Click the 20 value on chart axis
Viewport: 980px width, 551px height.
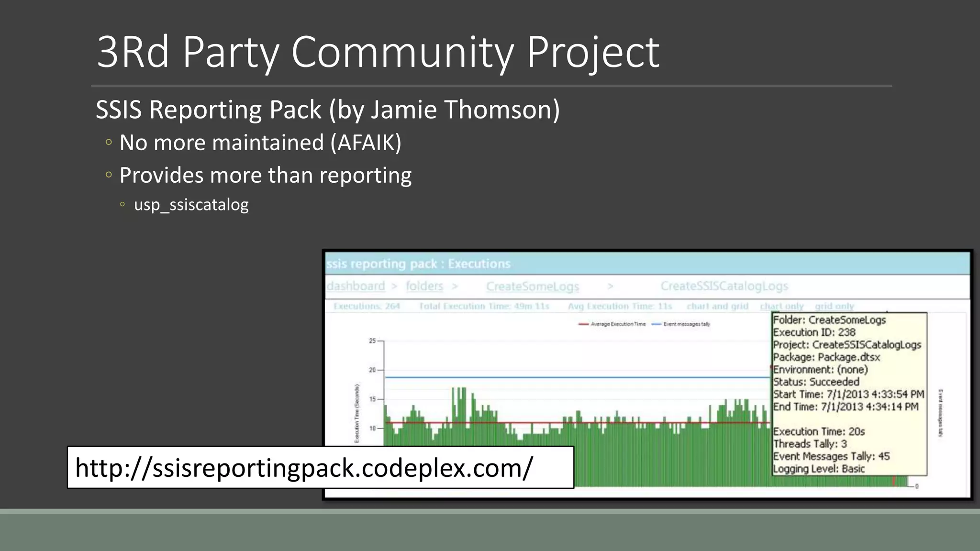[x=372, y=370]
